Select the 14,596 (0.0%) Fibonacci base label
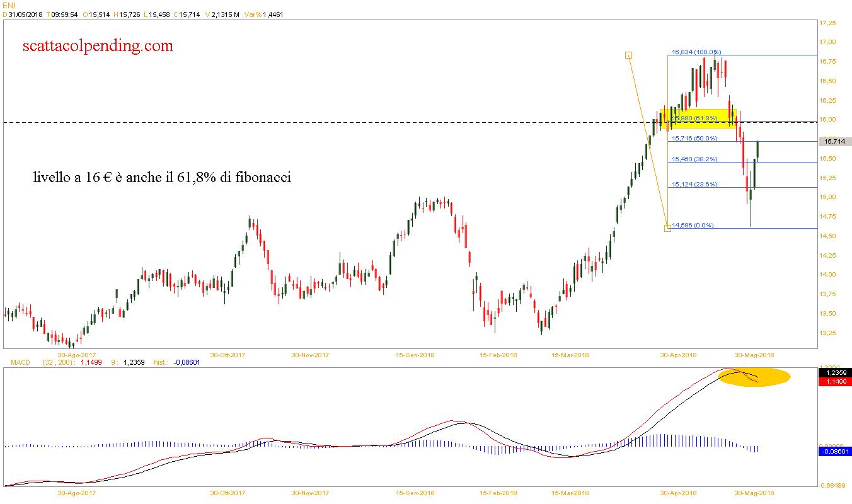 [x=693, y=225]
